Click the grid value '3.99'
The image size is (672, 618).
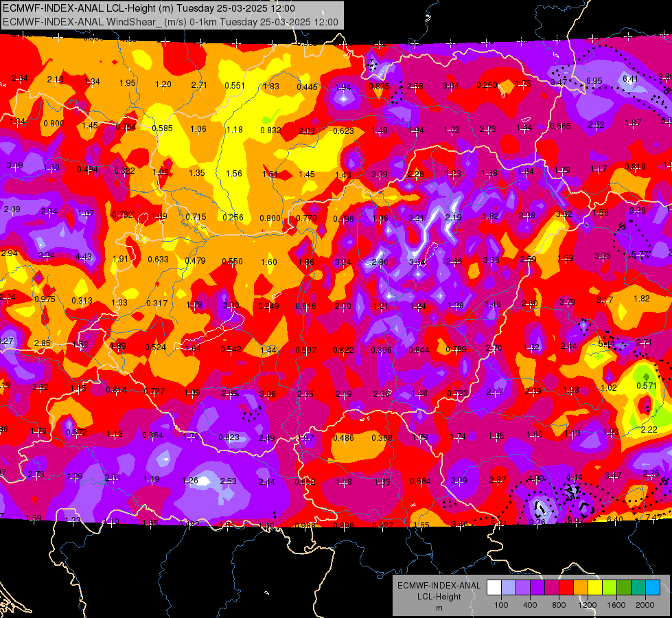[459, 481]
